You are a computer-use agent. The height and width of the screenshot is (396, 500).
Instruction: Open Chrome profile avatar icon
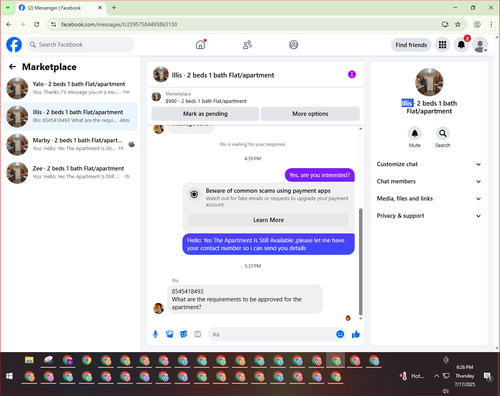click(477, 24)
